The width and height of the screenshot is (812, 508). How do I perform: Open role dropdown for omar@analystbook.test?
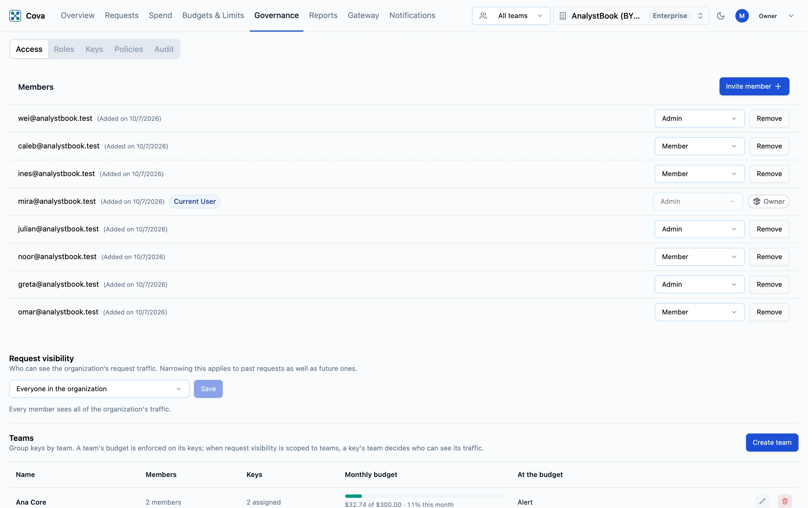point(700,312)
